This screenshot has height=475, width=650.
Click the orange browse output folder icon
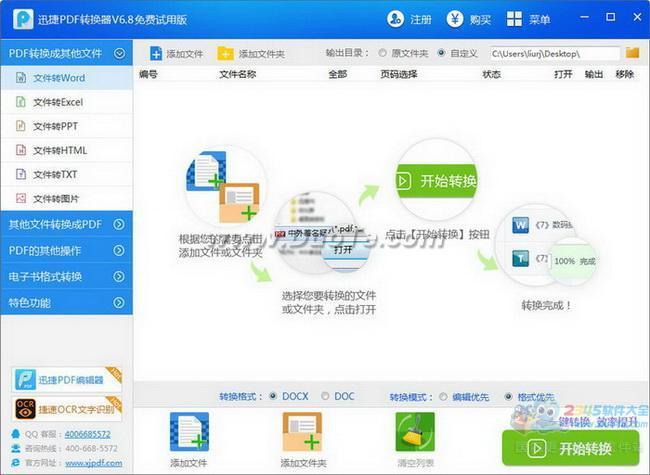coord(632,53)
